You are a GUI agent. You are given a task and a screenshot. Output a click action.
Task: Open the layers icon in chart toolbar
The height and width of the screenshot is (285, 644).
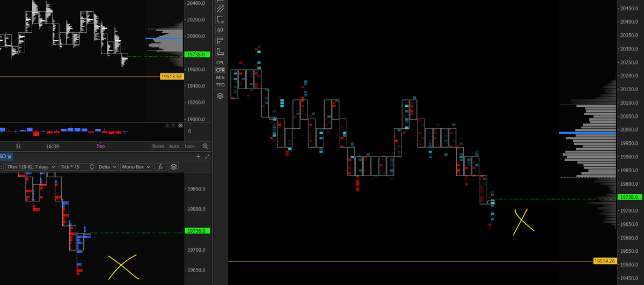(x=174, y=167)
